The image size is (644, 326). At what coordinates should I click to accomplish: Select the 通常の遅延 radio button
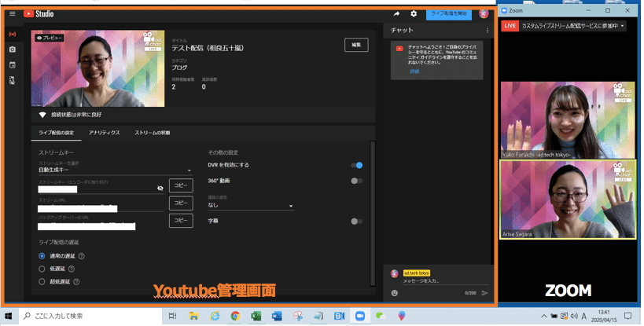pos(42,256)
